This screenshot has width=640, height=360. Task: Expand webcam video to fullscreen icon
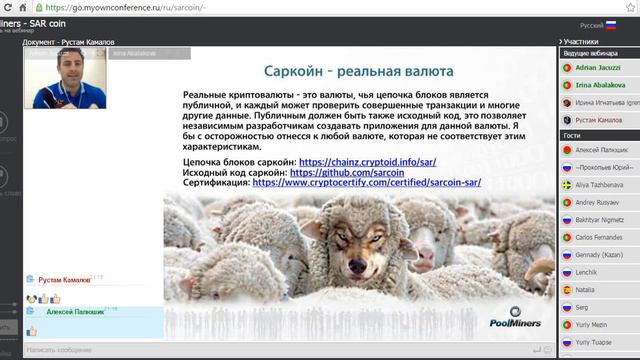[100, 53]
